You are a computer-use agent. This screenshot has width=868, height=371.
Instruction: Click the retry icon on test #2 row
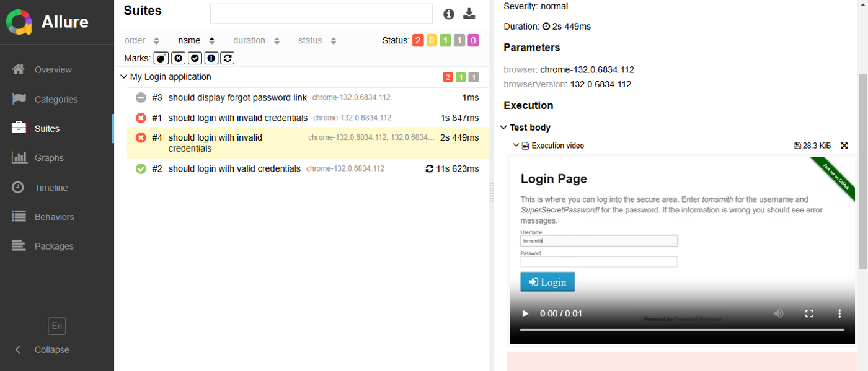(x=429, y=168)
